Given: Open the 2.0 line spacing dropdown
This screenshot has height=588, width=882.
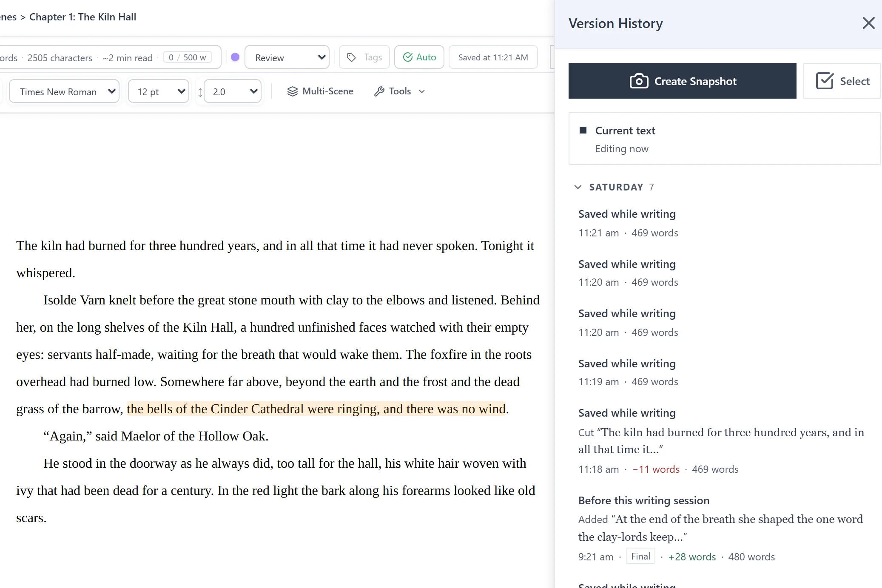Looking at the screenshot, I should (233, 91).
